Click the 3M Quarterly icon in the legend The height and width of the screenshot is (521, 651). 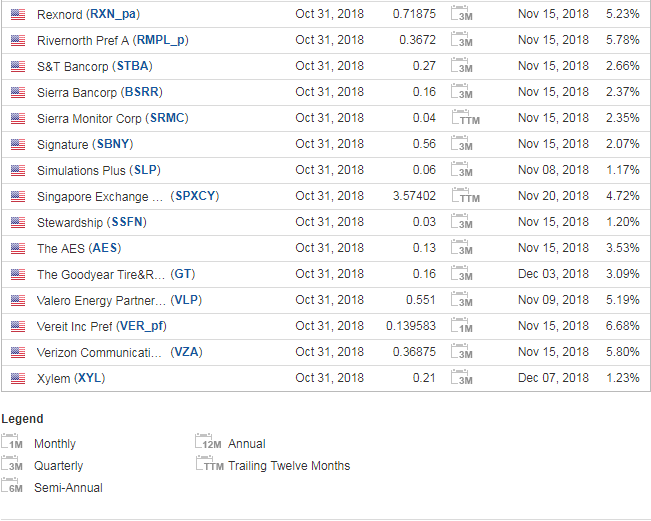coord(12,464)
